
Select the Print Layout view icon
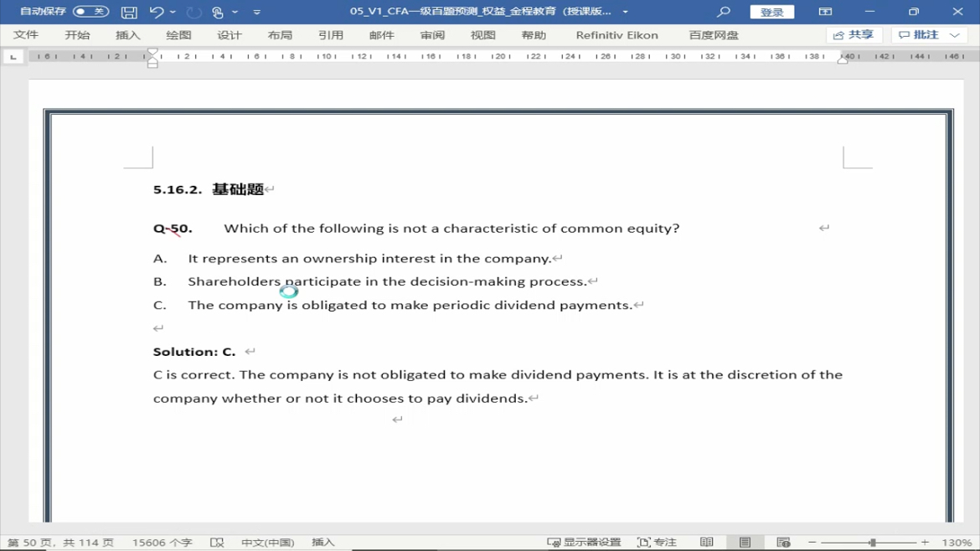[x=745, y=543]
